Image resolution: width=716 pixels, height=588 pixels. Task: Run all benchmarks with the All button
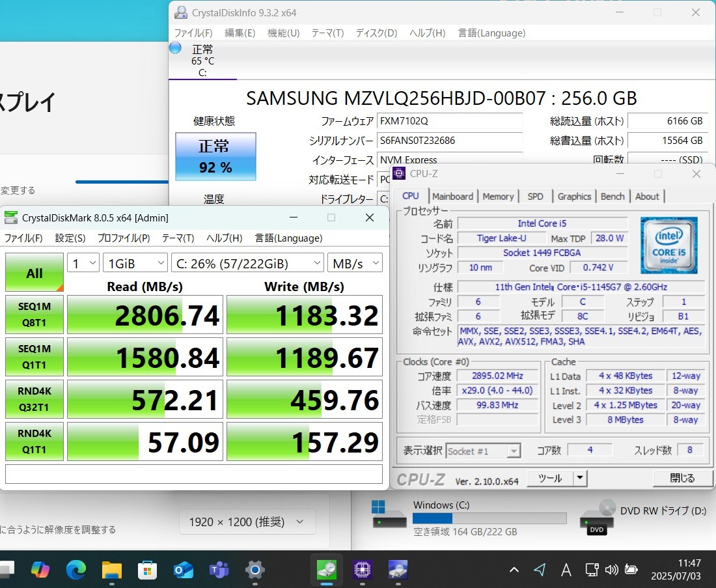pyautogui.click(x=34, y=272)
